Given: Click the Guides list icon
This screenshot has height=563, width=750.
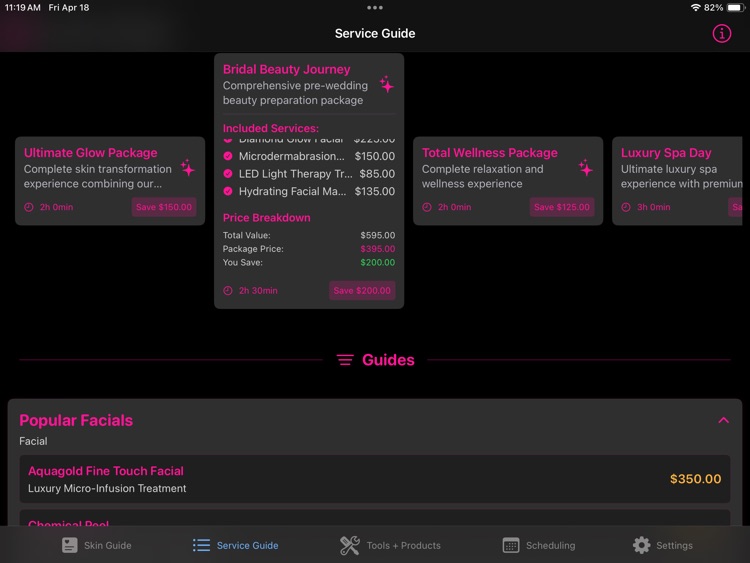Looking at the screenshot, I should 345,360.
